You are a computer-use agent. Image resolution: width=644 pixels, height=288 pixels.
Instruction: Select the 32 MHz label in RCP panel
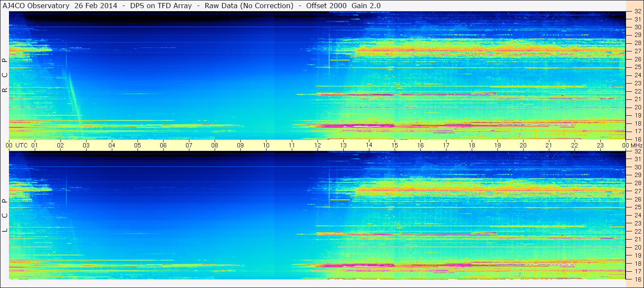(x=637, y=12)
